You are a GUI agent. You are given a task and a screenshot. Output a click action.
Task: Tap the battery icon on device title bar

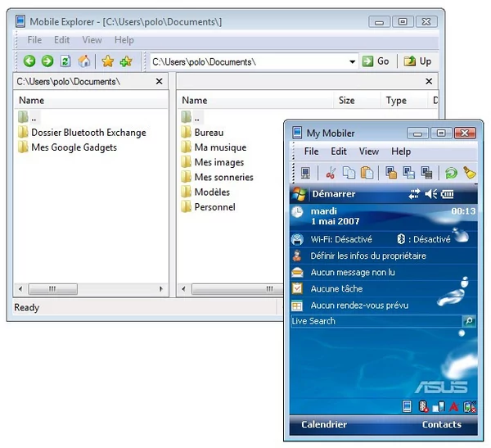point(447,194)
